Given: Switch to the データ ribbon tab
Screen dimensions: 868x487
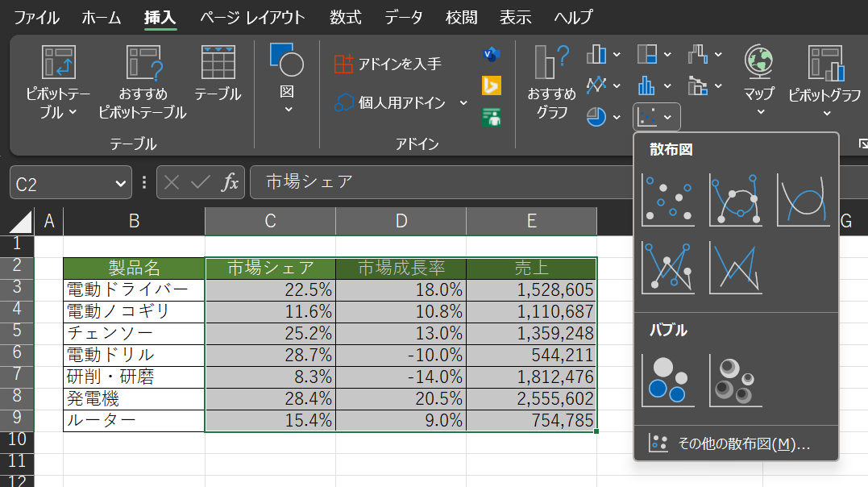Looking at the screenshot, I should tap(401, 16).
